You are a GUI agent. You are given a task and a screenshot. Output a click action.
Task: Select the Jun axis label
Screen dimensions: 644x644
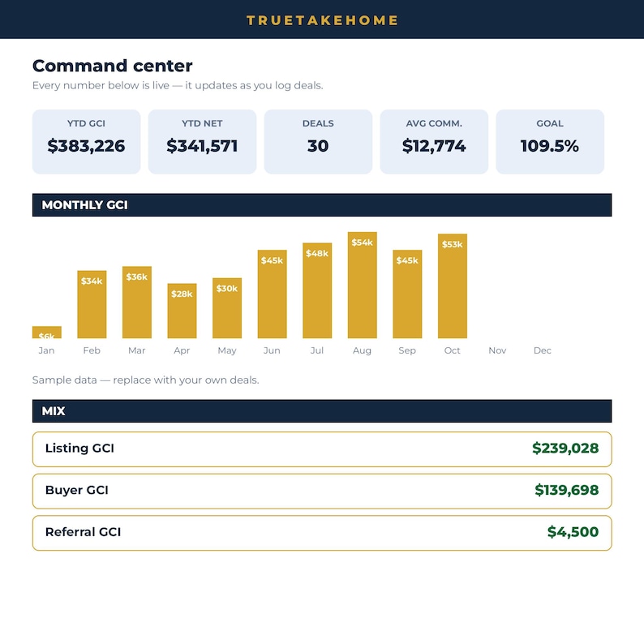[272, 350]
